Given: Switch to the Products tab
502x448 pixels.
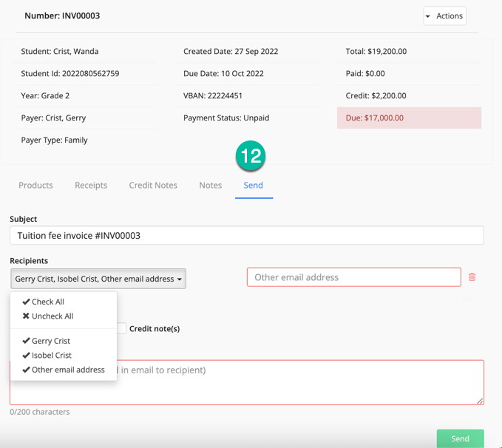Looking at the screenshot, I should [x=35, y=186].
